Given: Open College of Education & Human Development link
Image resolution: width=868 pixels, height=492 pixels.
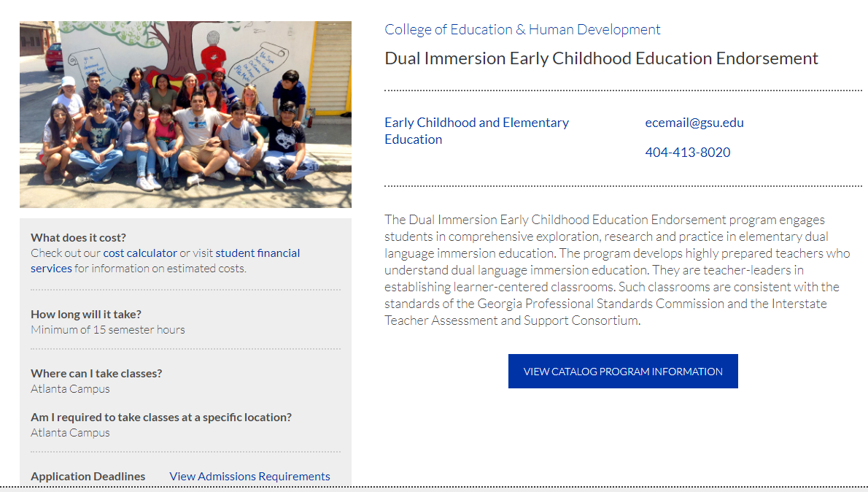Looking at the screenshot, I should click(522, 29).
